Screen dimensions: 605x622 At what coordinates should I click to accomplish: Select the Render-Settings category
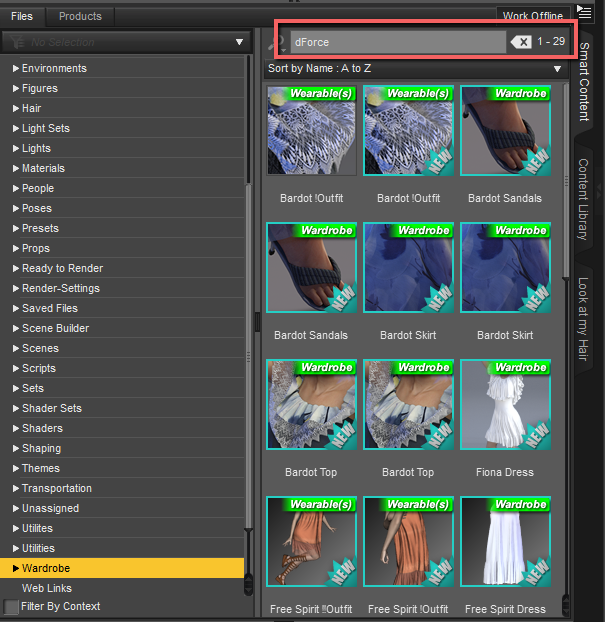point(61,288)
